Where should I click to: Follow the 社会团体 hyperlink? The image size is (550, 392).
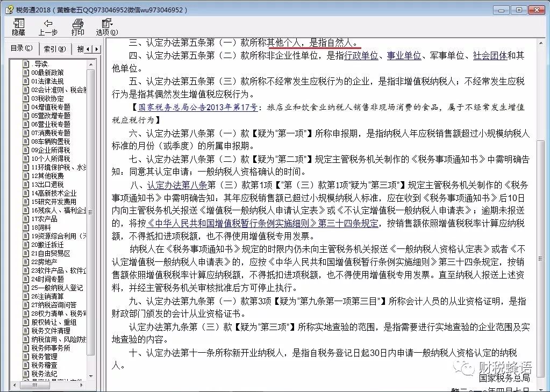pos(490,55)
